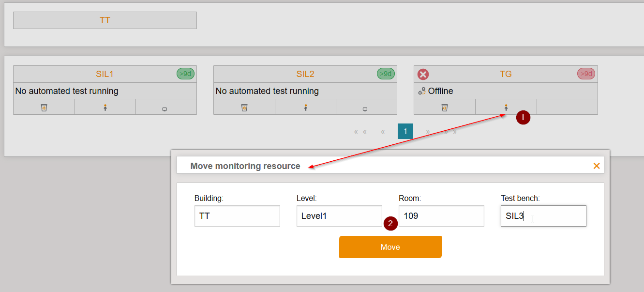Click the Offline status icon on TG
Image resolution: width=644 pixels, height=292 pixels.
(422, 91)
